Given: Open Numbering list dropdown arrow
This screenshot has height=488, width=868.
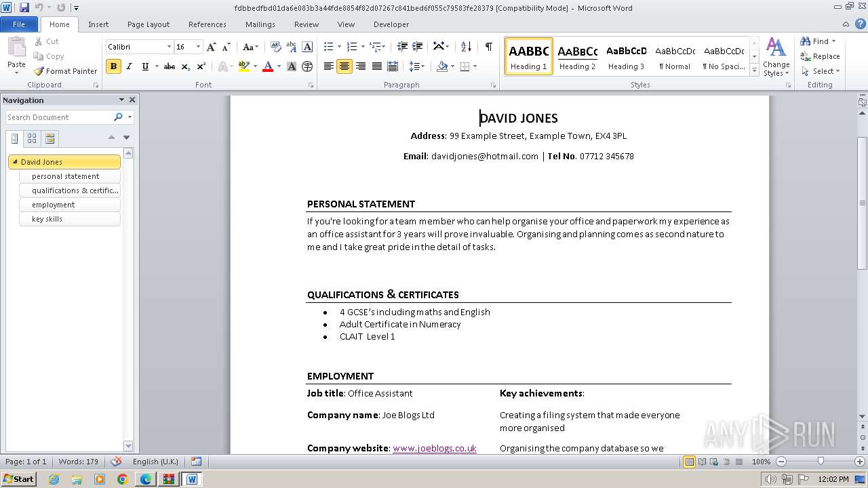Looking at the screenshot, I should click(363, 47).
